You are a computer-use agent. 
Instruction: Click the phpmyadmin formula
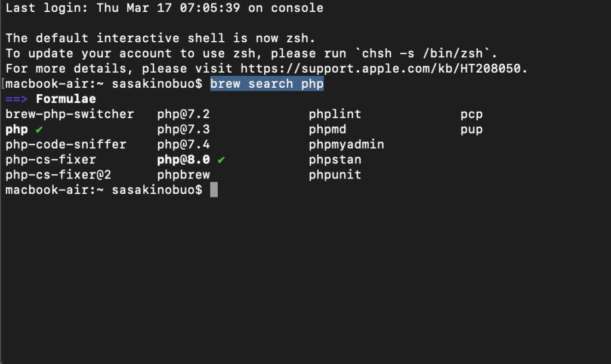click(346, 144)
